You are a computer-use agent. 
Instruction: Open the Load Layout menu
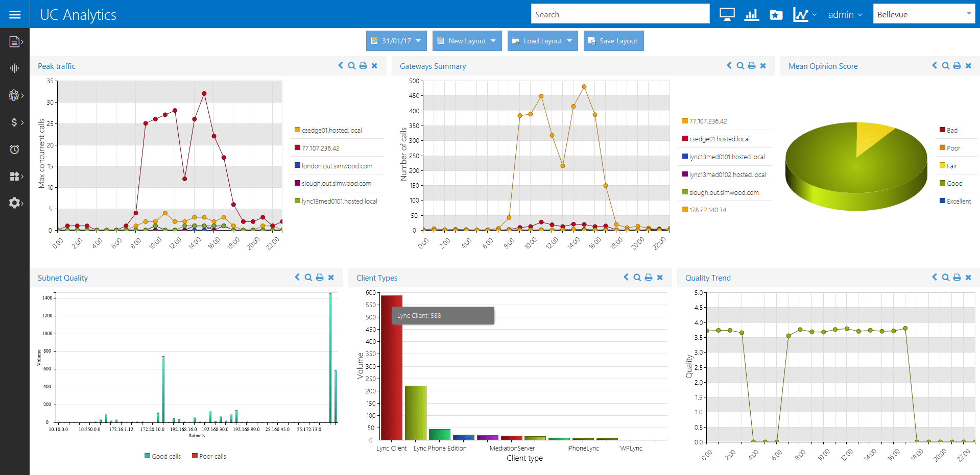[x=542, y=41]
